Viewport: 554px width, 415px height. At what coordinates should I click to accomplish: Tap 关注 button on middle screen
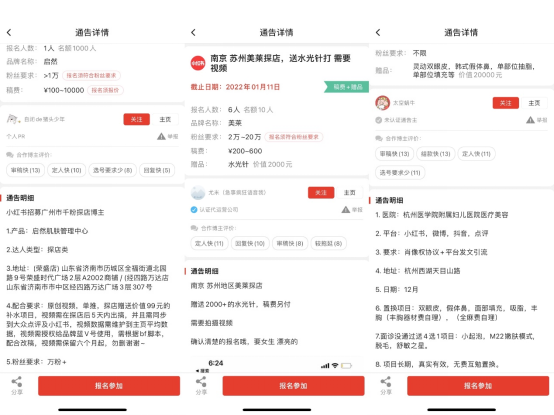click(x=321, y=192)
